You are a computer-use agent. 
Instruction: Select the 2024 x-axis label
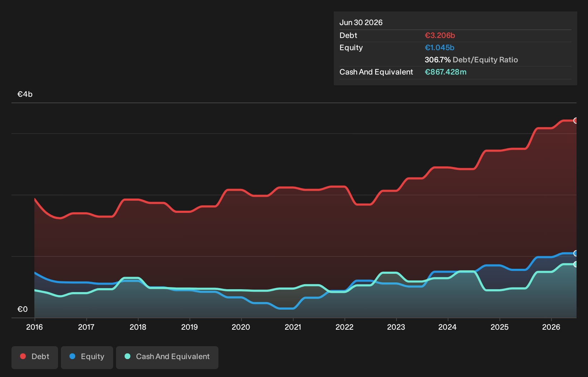(448, 327)
